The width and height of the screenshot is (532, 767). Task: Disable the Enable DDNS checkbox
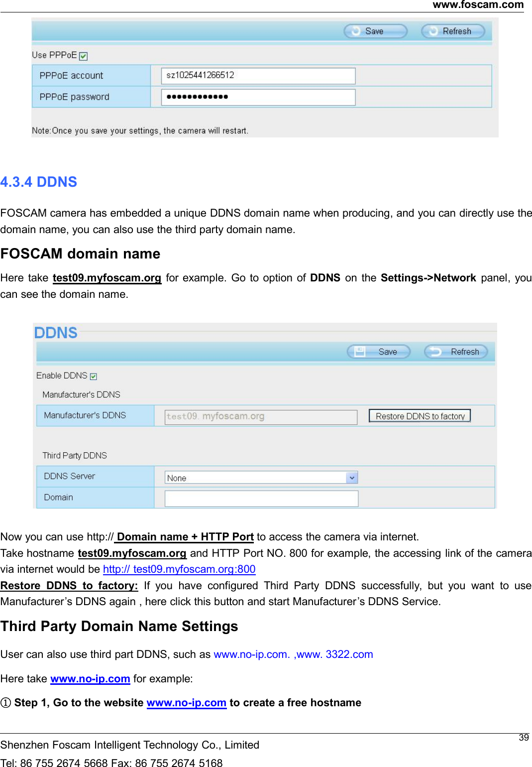[94, 376]
